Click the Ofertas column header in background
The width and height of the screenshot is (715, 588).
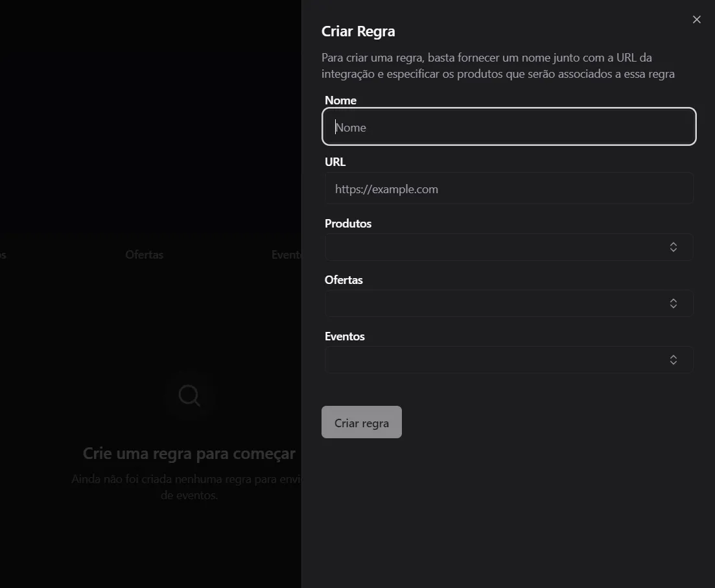pos(144,255)
